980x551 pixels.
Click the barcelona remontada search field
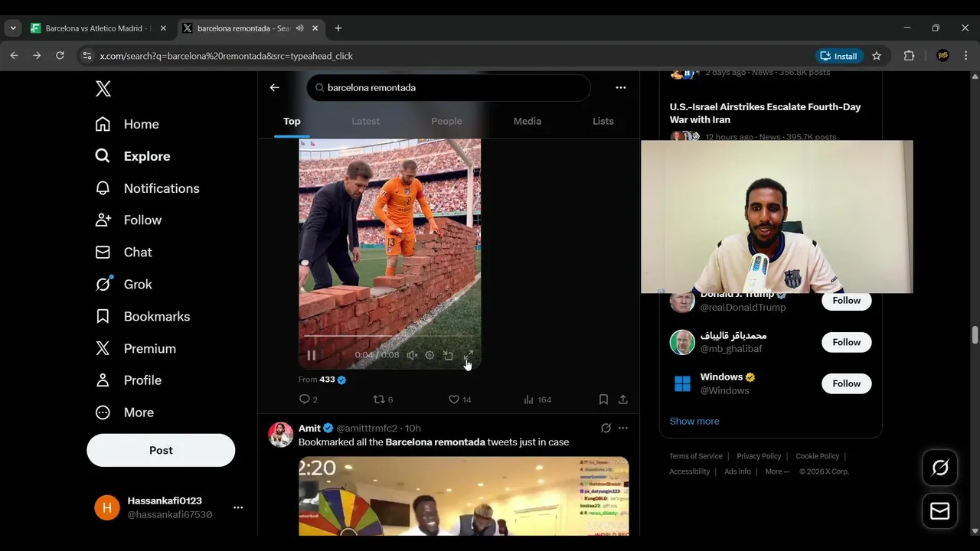click(449, 87)
